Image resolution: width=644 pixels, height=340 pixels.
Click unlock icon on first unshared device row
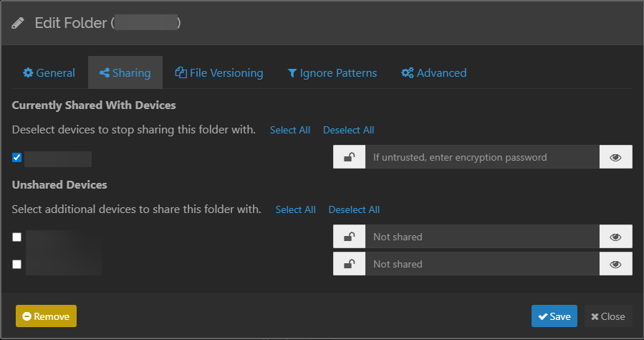(349, 237)
